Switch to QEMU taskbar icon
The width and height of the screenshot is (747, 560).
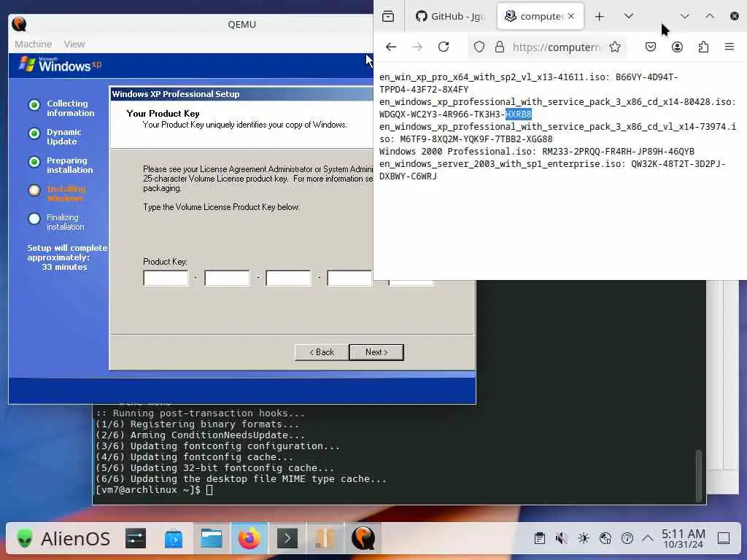point(363,539)
